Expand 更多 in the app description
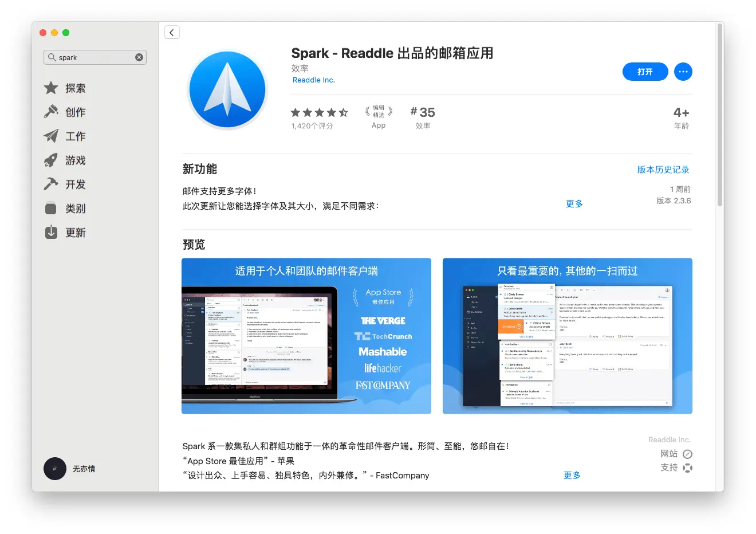Viewport: 756px width, 534px height. 572,475
